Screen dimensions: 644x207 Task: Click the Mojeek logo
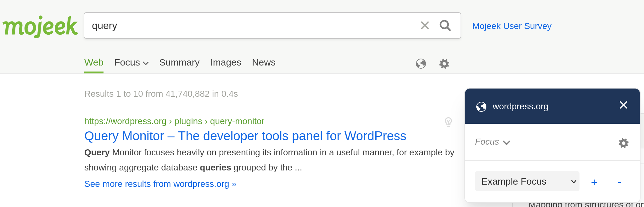(40, 26)
